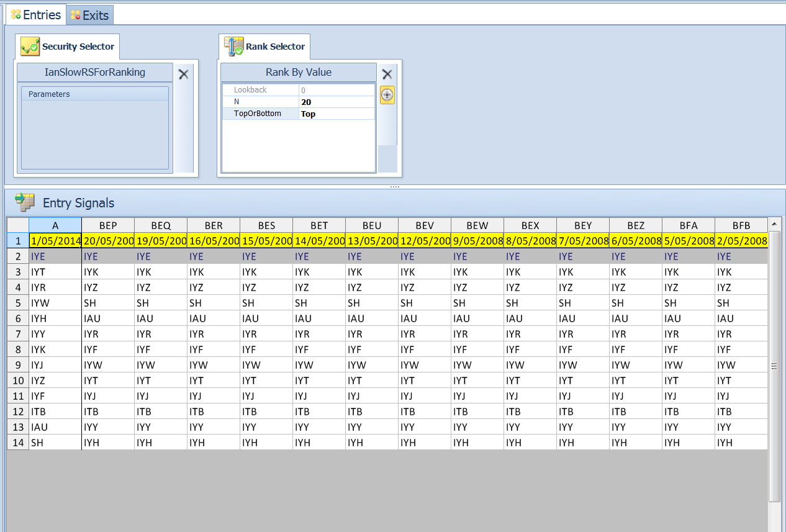Viewport: 786px width, 532px height.
Task: Select row header 1
Action: [x=18, y=241]
